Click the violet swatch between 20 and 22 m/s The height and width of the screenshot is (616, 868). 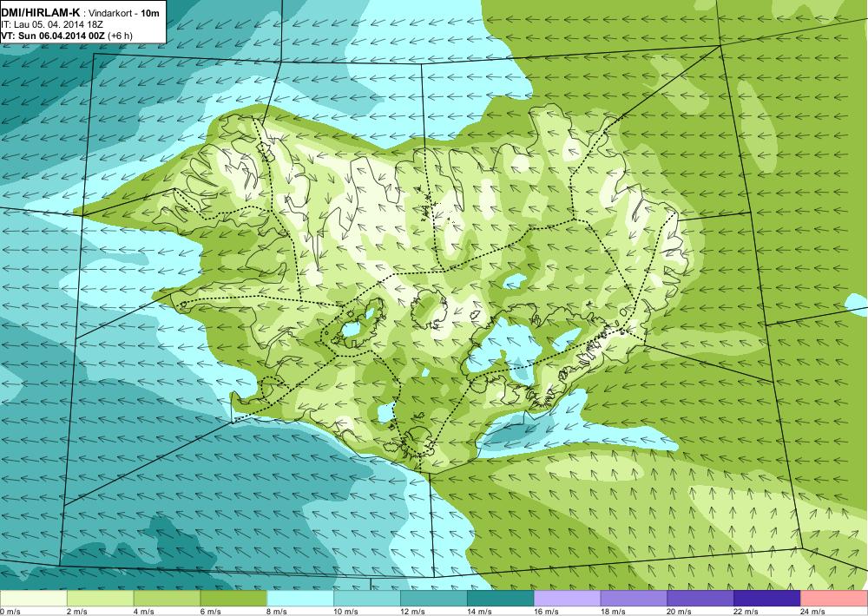pyautogui.click(x=700, y=599)
